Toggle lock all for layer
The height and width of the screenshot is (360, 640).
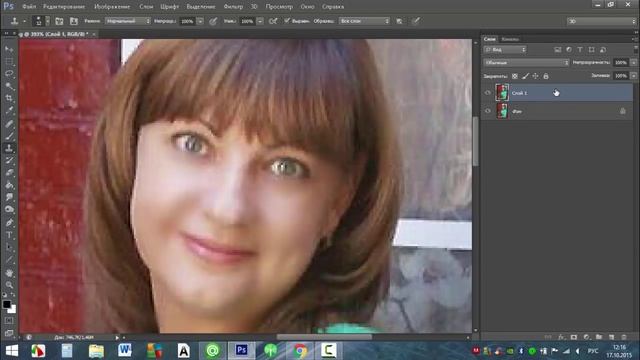546,76
